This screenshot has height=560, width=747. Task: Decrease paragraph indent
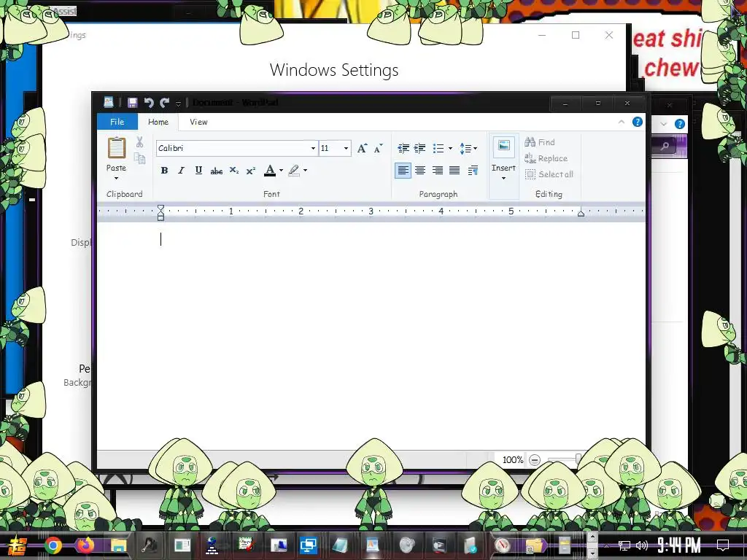403,148
